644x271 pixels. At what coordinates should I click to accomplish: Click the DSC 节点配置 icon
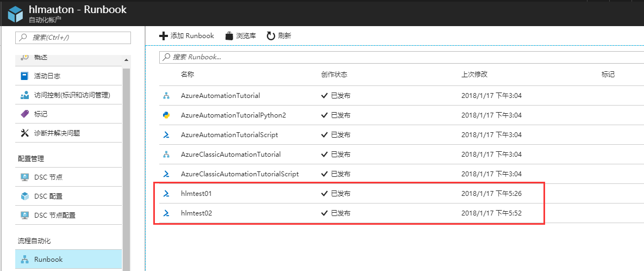24,215
